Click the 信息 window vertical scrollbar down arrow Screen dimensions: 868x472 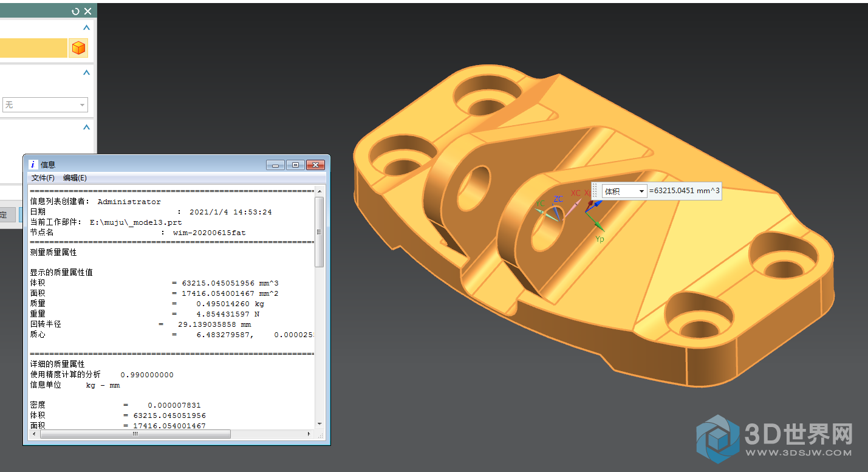[320, 424]
